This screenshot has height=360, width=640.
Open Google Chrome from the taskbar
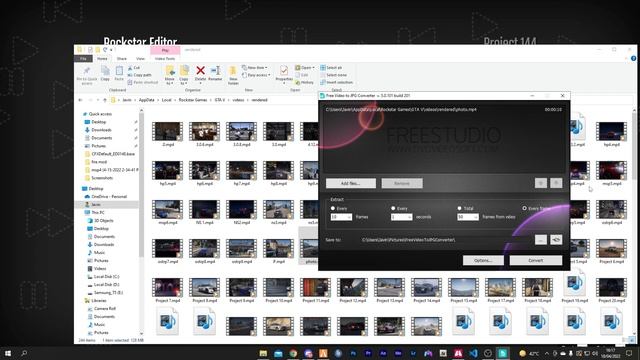[x=293, y=353]
